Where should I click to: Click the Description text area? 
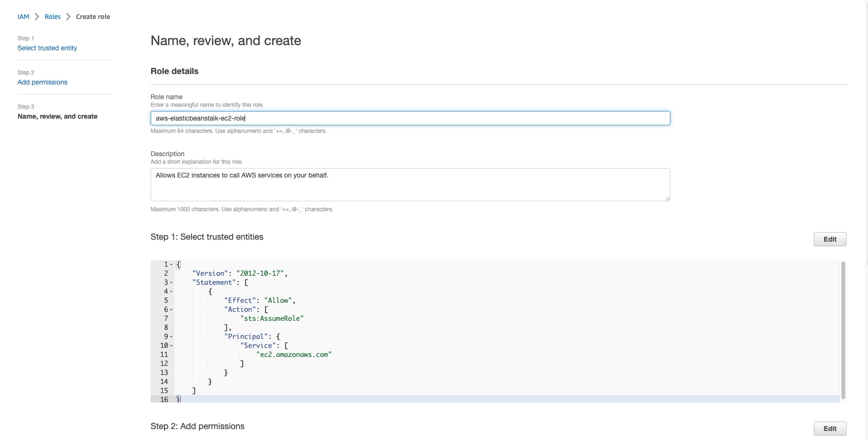[410, 185]
